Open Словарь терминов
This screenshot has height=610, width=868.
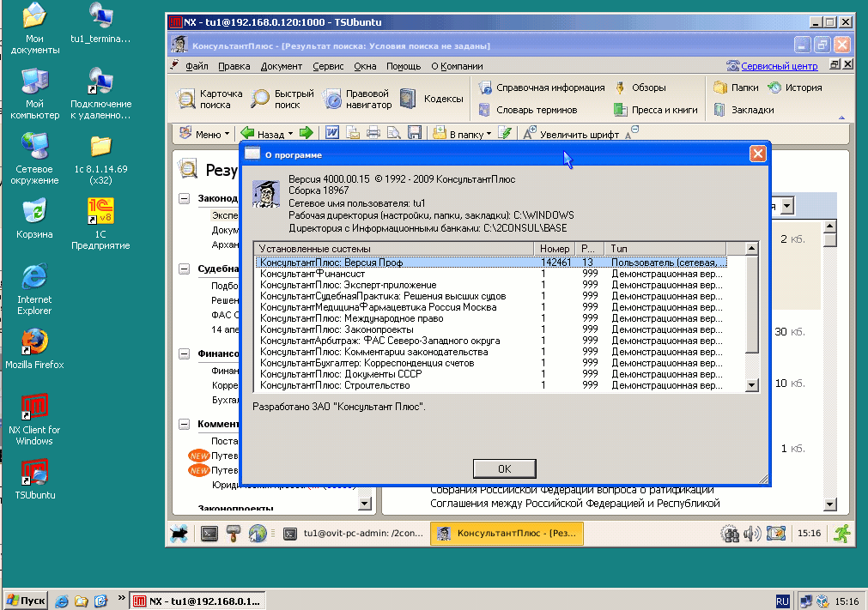tap(529, 110)
